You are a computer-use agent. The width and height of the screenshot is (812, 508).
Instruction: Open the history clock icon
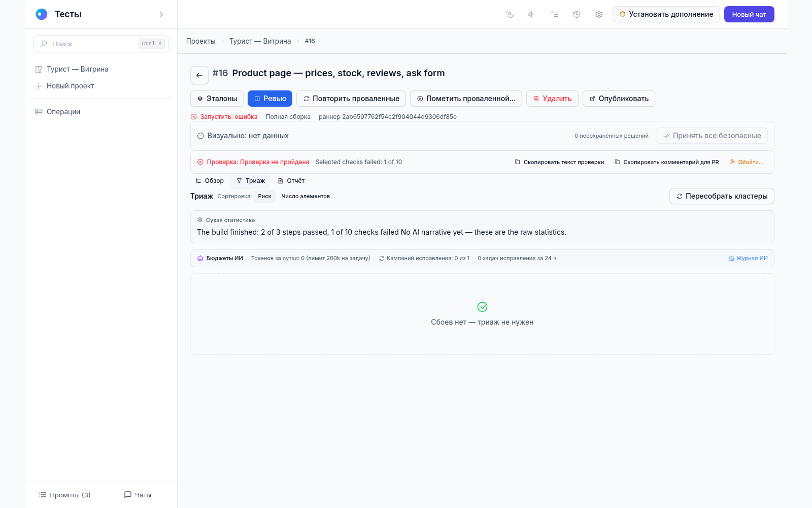tap(577, 14)
